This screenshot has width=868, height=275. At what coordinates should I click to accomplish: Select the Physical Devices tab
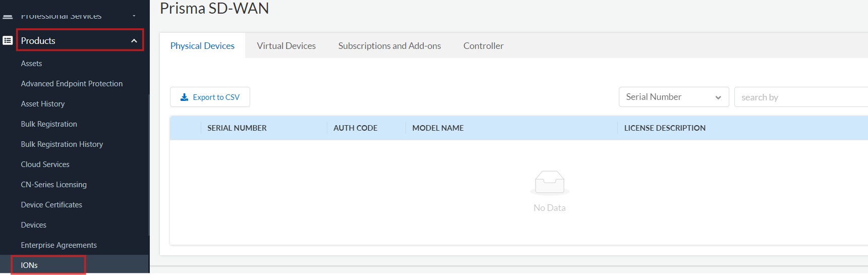point(202,46)
